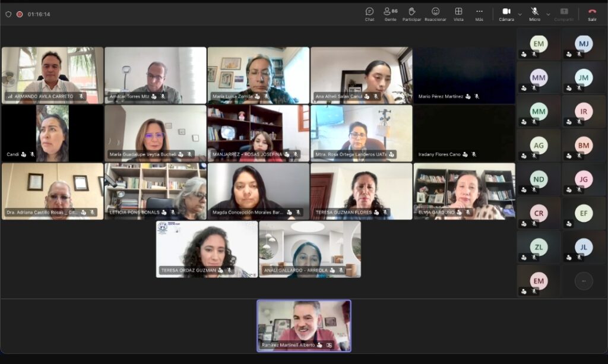The image size is (608, 364).
Task: Click name label Elvia Garduño
Action: [x=436, y=213]
